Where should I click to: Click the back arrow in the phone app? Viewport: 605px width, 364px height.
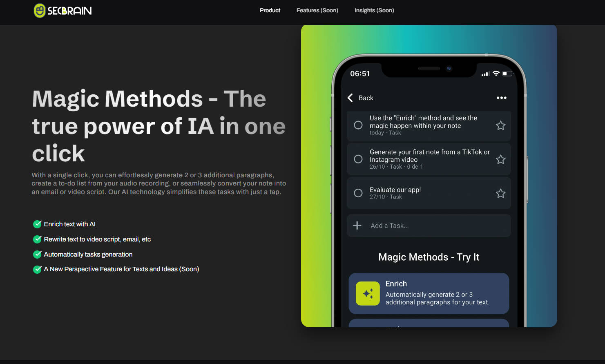click(350, 98)
